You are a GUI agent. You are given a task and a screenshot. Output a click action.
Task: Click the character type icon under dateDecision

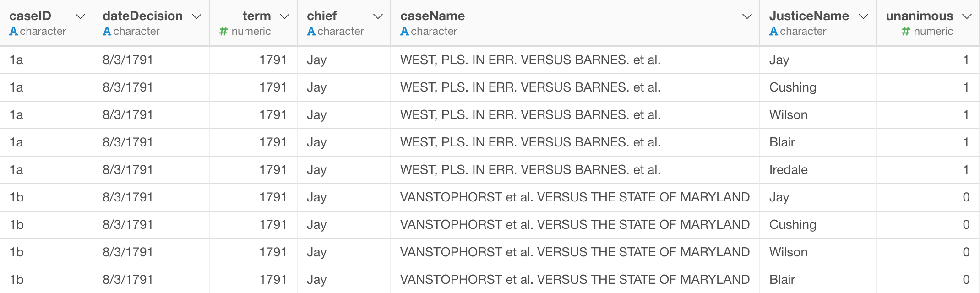[x=107, y=31]
